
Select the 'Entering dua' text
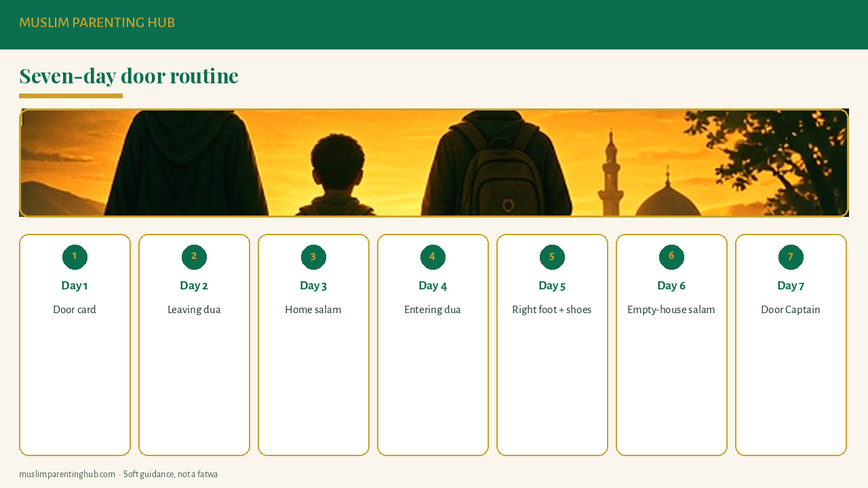tap(433, 310)
